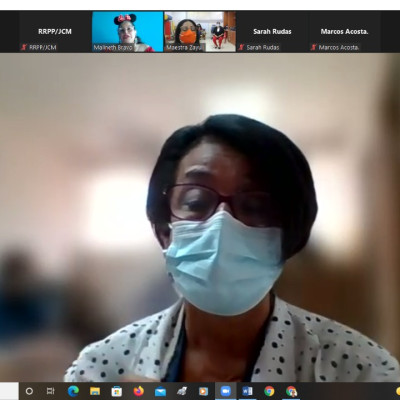Click the main speaker video area

(200, 217)
